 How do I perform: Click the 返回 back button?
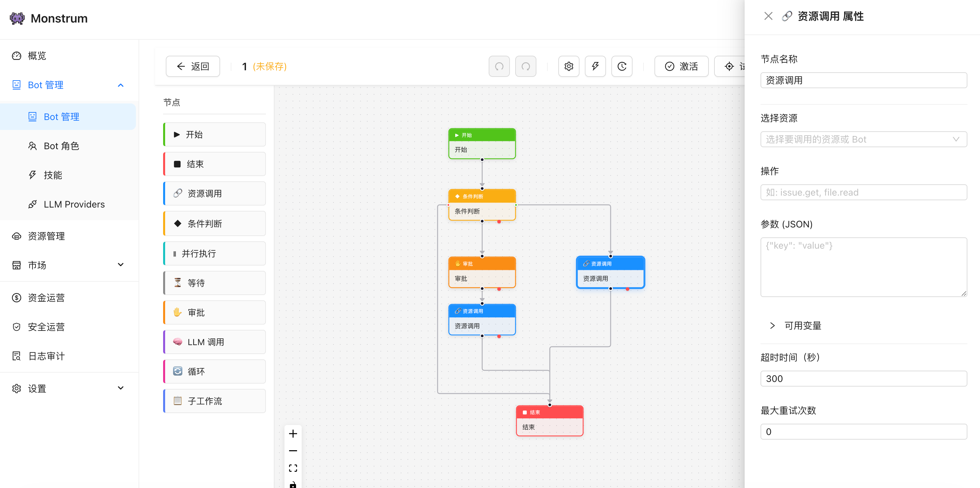193,66
